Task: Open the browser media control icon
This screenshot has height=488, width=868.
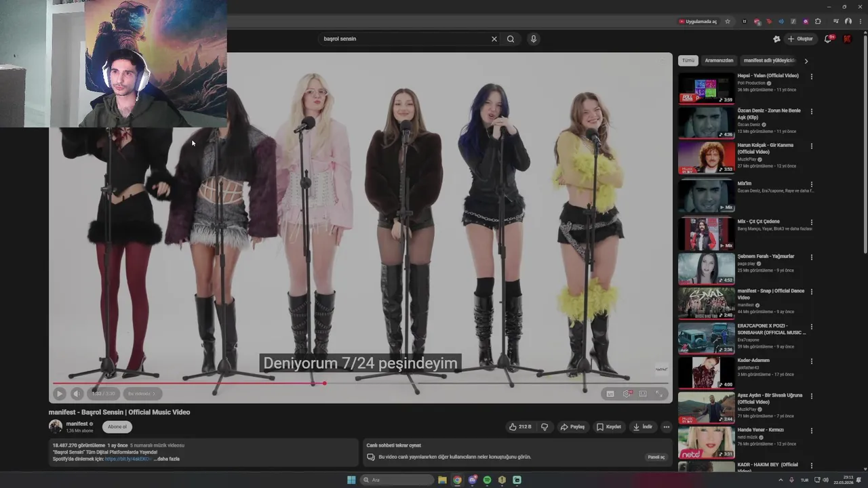Action: coord(836,21)
